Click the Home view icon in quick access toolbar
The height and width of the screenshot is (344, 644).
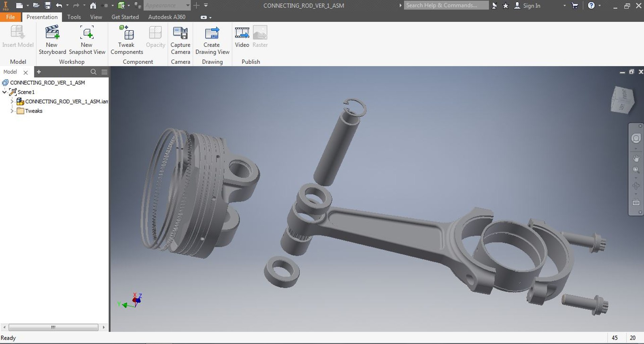93,5
